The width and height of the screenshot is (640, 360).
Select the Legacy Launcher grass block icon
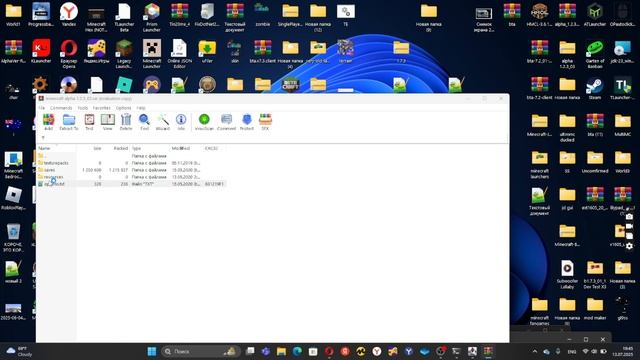point(124,54)
